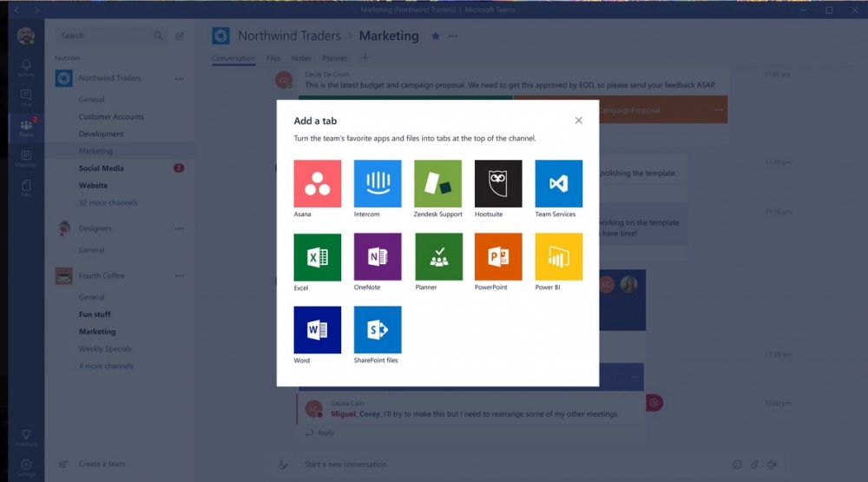Start video meeting from compose bar
Viewport: 868px width, 482px height.
(x=772, y=465)
